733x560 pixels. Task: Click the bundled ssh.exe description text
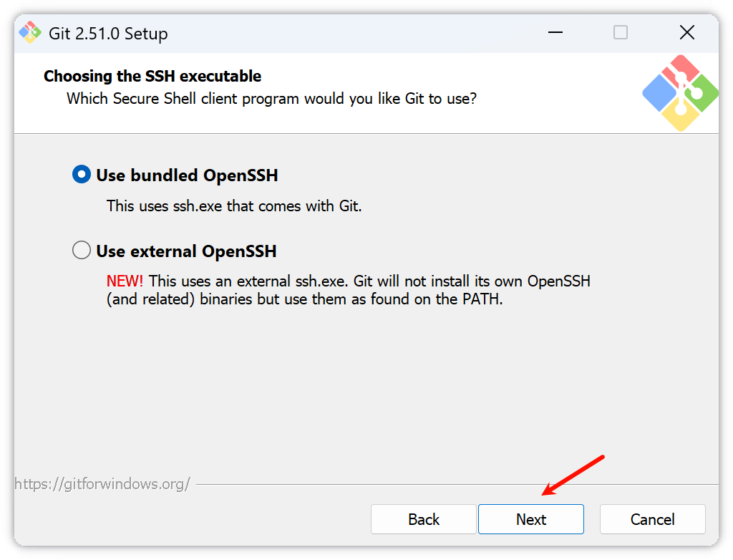click(x=234, y=206)
